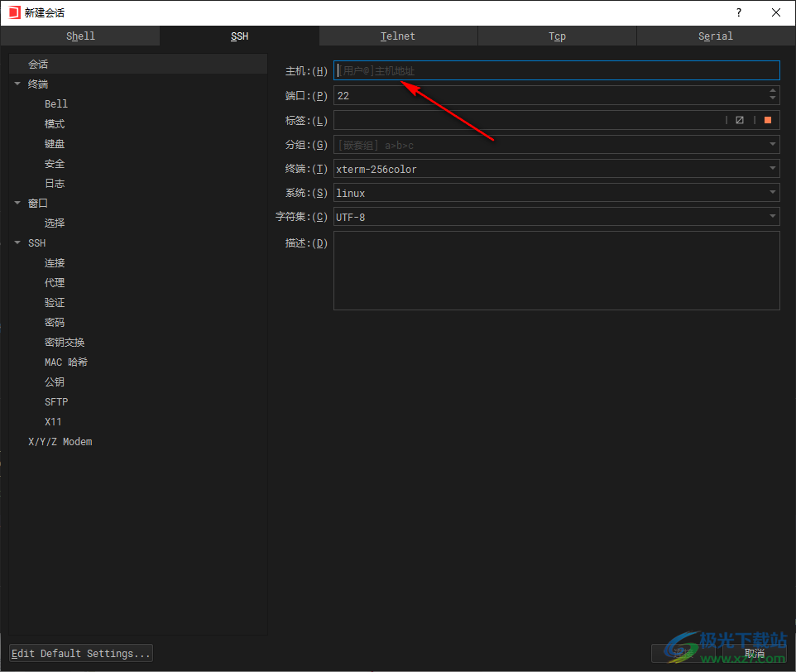
Task: Collapse the 窗口 tree node
Action: [x=17, y=203]
